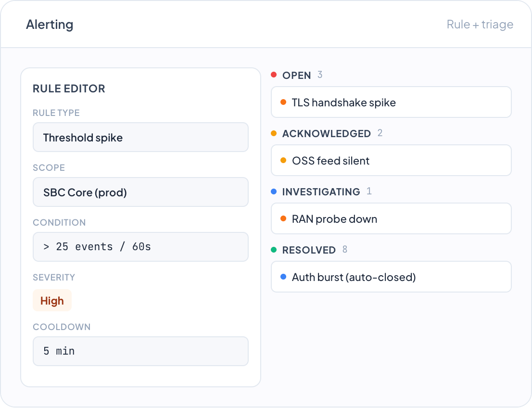Click the RULE EDITOR heading
This screenshot has width=532, height=408.
[x=69, y=89]
